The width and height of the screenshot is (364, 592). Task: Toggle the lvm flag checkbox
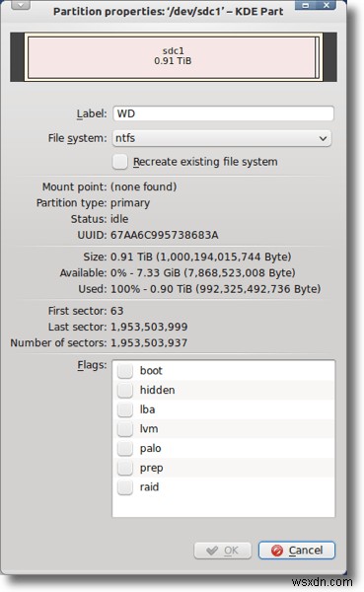pos(124,429)
